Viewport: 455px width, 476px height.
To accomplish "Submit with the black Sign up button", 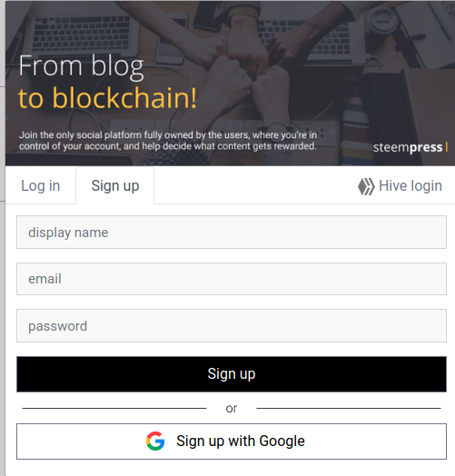I will (x=232, y=374).
